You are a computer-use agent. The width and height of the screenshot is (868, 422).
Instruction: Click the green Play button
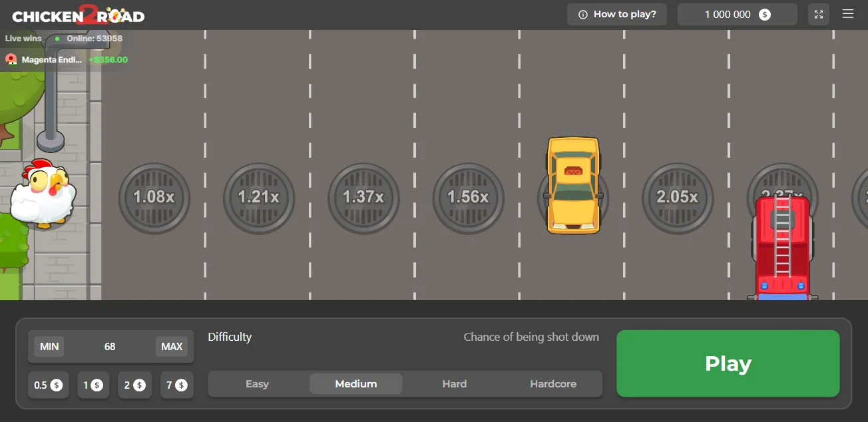(x=728, y=363)
